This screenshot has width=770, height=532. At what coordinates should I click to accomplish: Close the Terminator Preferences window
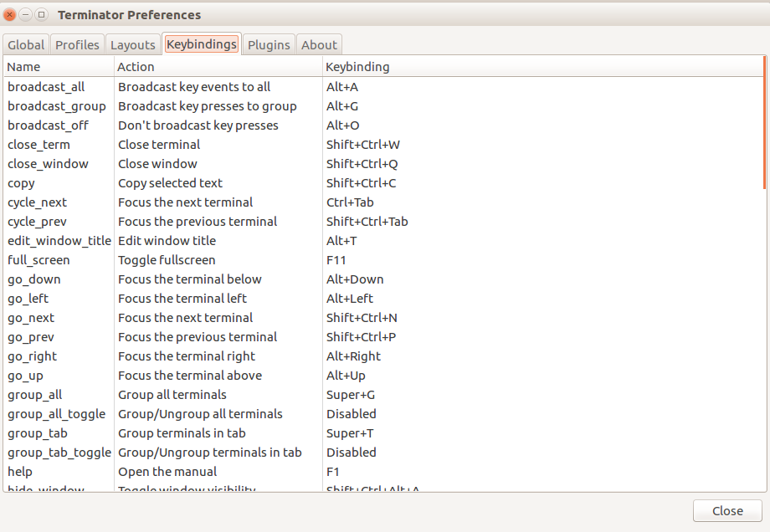(x=9, y=15)
